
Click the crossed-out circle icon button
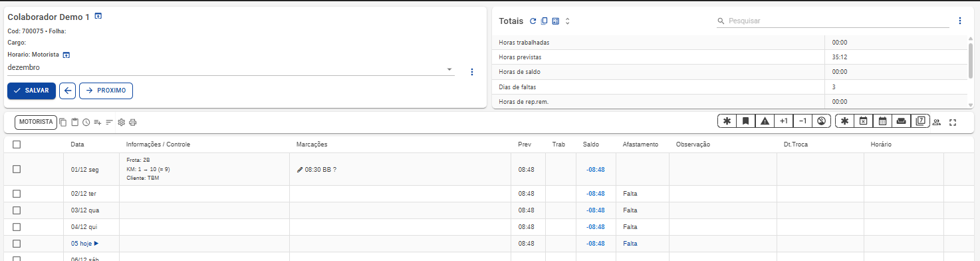tap(822, 121)
